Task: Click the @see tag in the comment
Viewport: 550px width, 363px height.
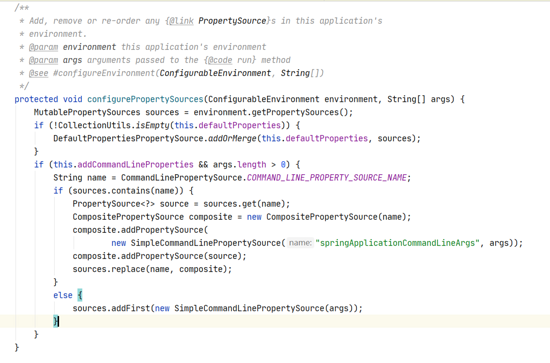Action: 39,73
